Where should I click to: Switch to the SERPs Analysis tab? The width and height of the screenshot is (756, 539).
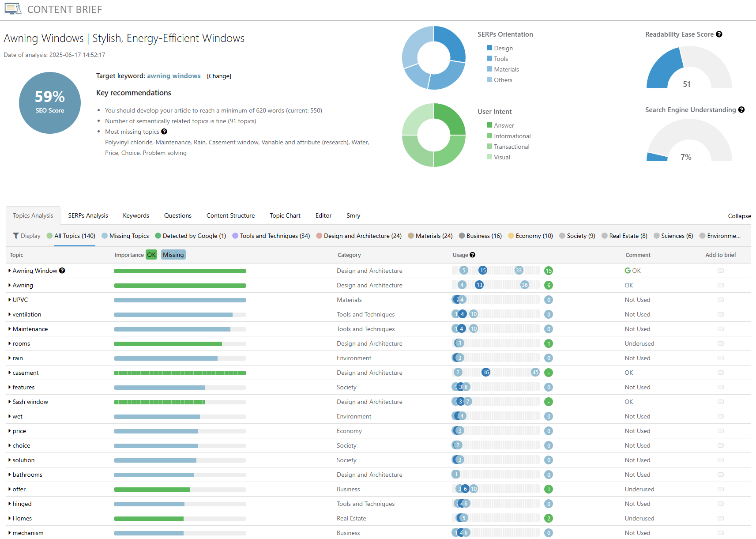click(x=88, y=215)
